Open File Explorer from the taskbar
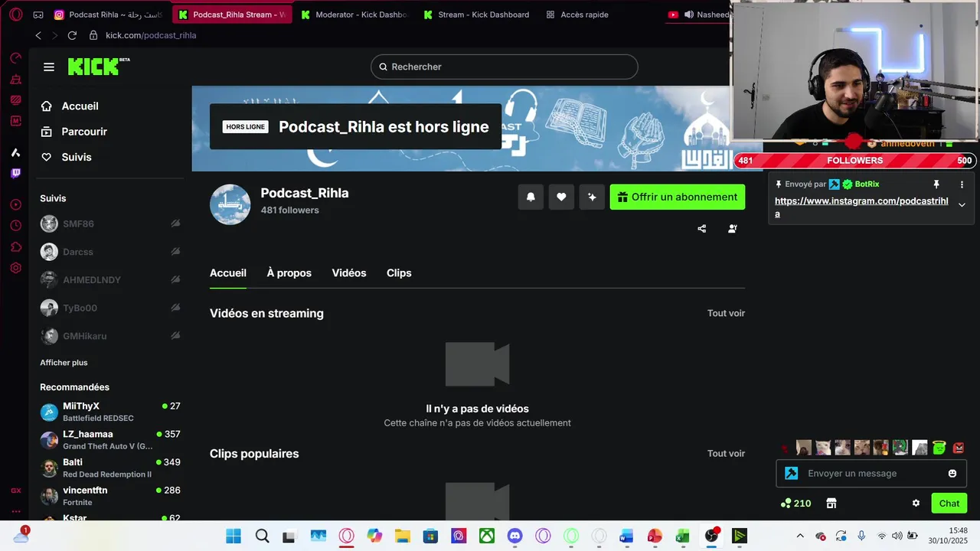This screenshot has height=551, width=980. [x=403, y=536]
